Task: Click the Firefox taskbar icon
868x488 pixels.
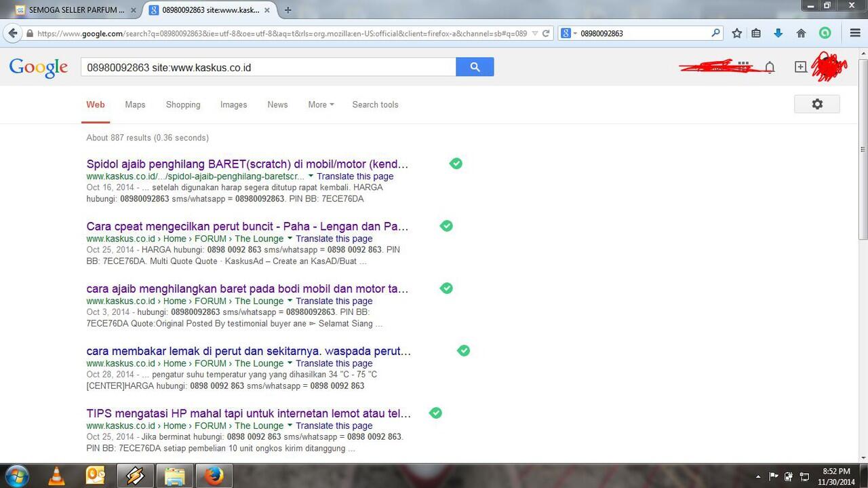Action: tap(214, 476)
